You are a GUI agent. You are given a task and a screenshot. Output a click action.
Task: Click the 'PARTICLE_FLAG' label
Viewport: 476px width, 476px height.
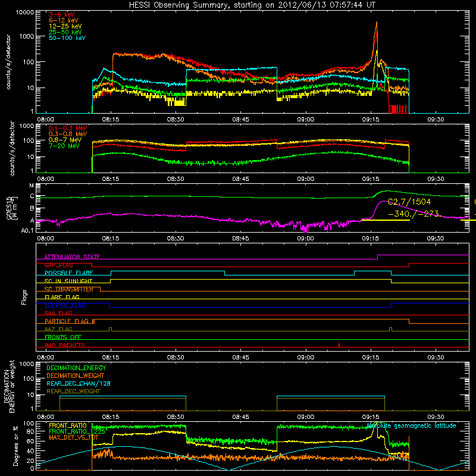tap(67, 321)
